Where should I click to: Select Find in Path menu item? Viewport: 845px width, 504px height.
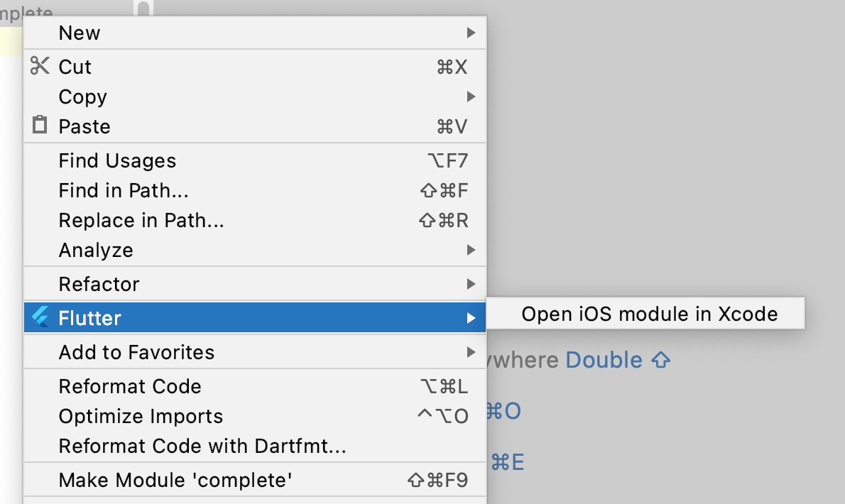255,190
